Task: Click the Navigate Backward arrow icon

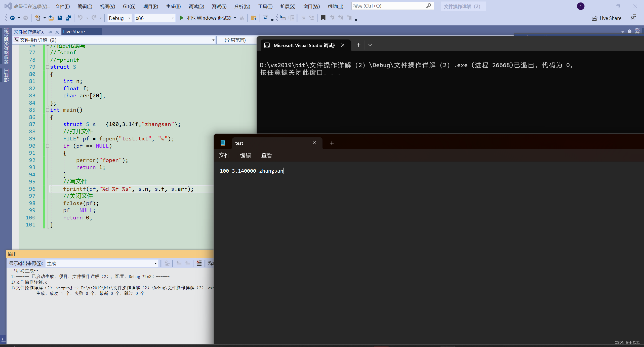Action: pos(12,18)
